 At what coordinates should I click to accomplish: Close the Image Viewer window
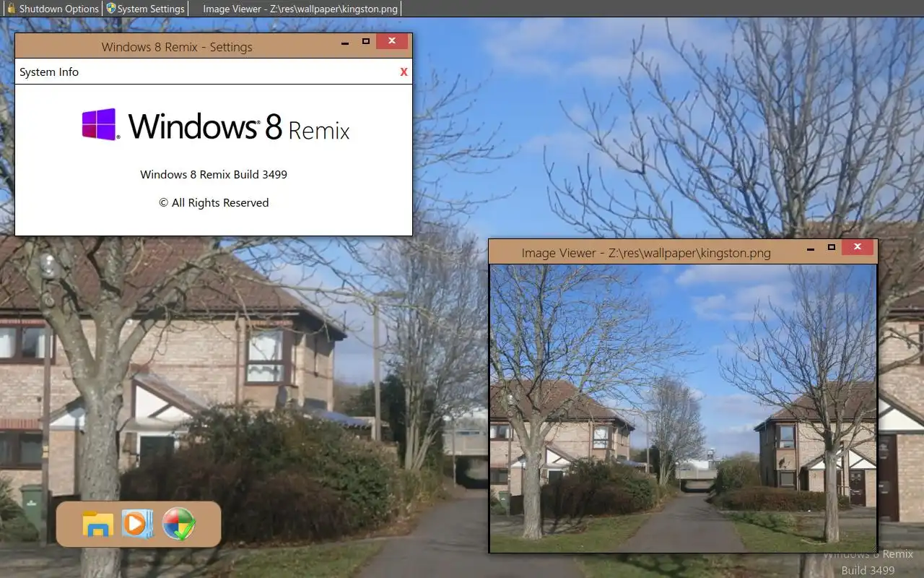[858, 247]
